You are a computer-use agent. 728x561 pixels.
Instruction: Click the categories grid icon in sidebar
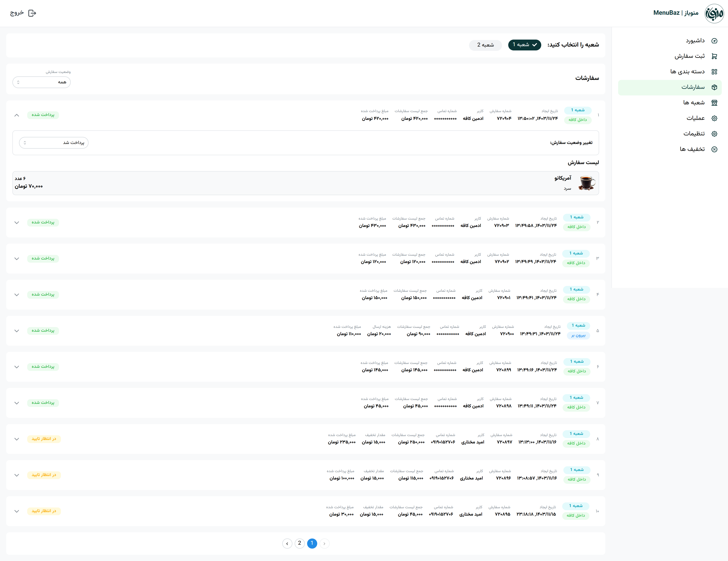coord(714,72)
